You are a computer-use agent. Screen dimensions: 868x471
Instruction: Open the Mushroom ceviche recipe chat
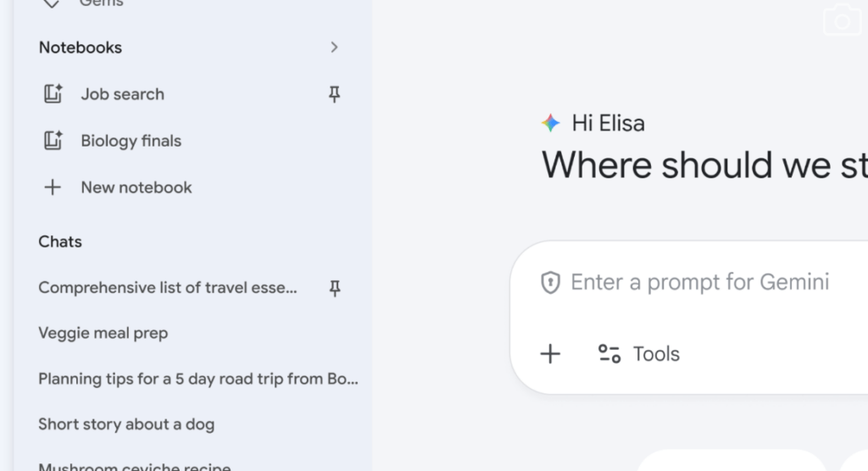(x=134, y=466)
